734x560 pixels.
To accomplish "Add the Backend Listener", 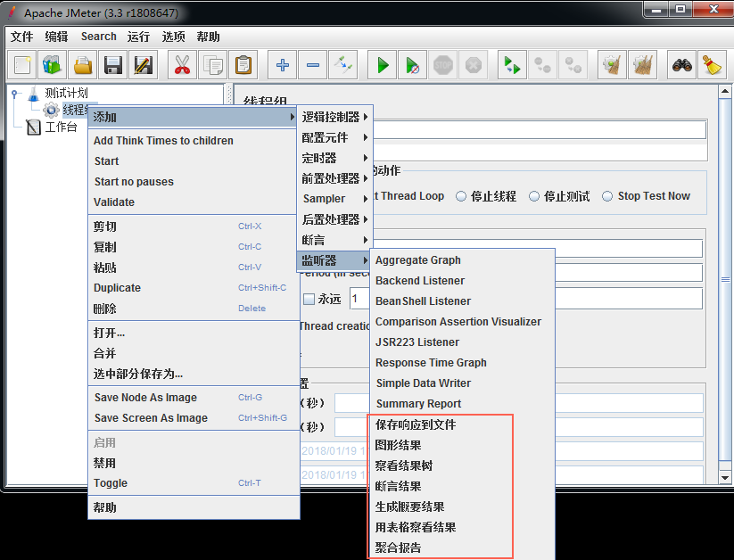I will coord(462,281).
